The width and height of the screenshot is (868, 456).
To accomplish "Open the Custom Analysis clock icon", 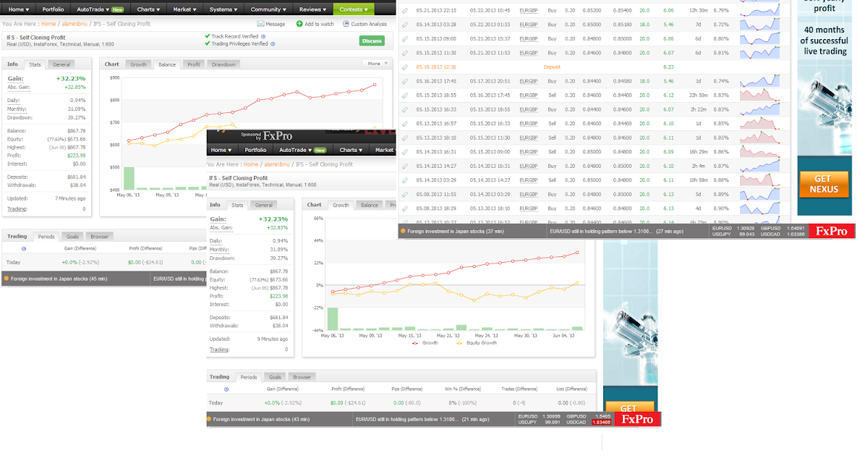I will pos(346,24).
